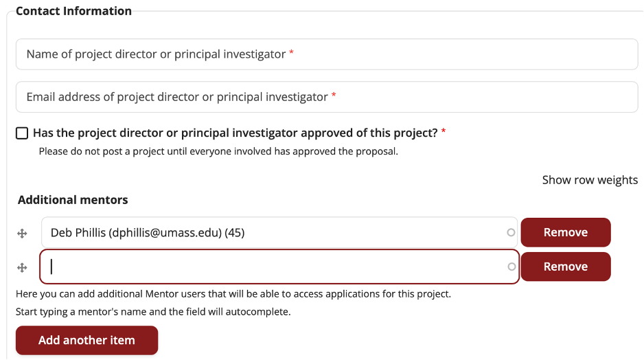644x360 pixels.
Task: Click the red asterisk after the email address label
Action: click(x=334, y=97)
